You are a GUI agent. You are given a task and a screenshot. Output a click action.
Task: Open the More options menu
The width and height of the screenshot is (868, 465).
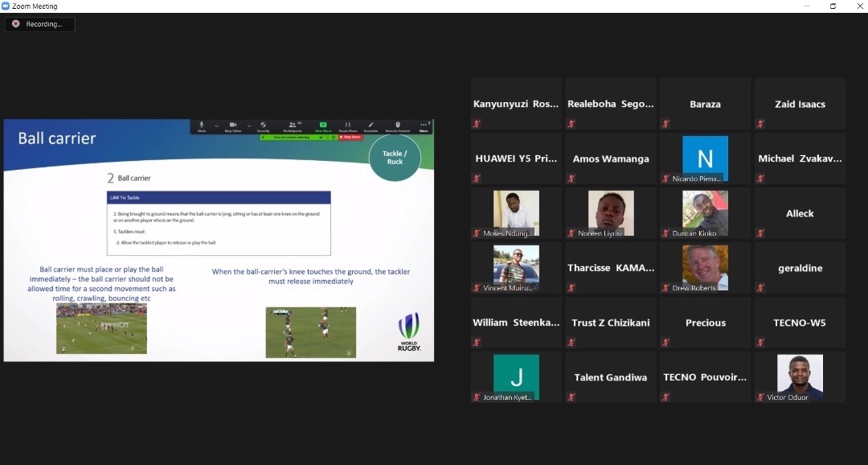point(424,126)
